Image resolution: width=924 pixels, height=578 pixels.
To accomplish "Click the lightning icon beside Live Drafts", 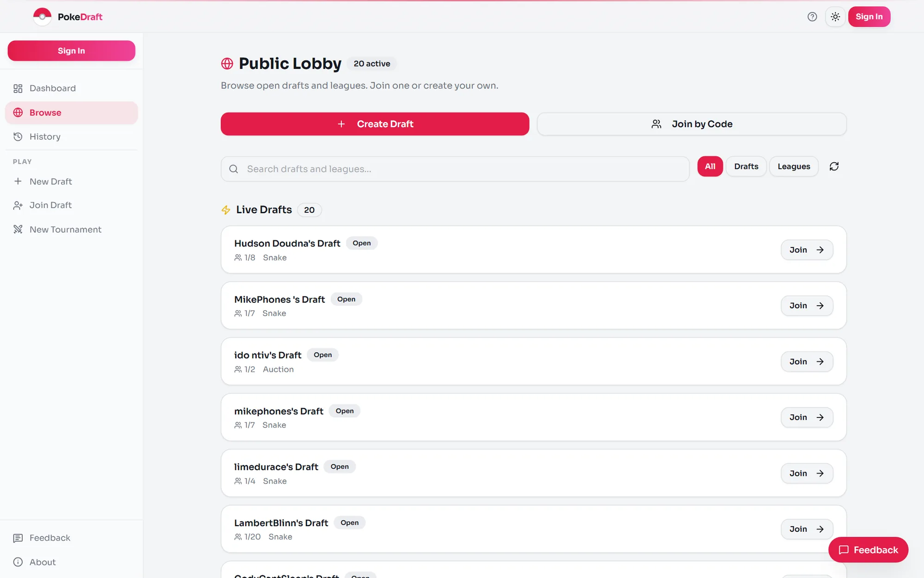I will point(226,210).
